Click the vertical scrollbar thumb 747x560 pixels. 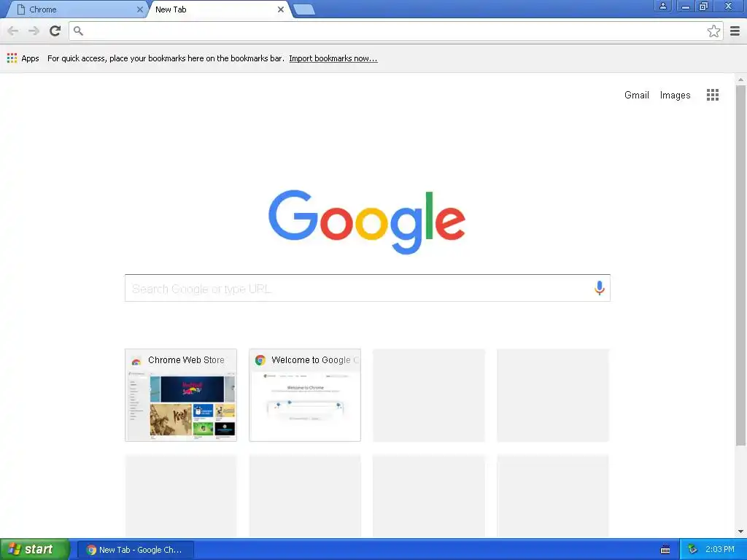(740, 265)
